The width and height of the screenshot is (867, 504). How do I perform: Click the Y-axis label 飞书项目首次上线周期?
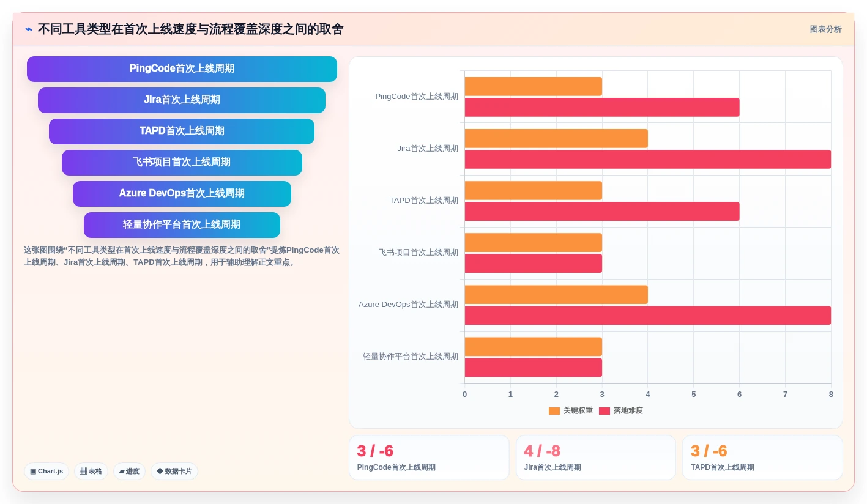click(419, 253)
